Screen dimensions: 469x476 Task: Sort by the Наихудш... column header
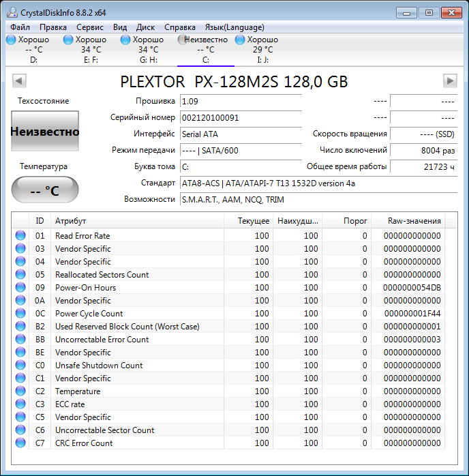click(x=298, y=221)
